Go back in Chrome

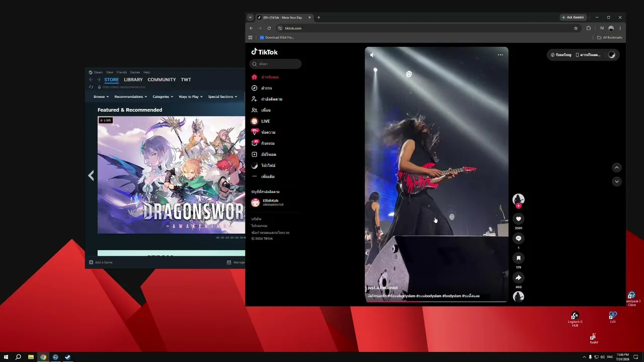[x=251, y=28]
